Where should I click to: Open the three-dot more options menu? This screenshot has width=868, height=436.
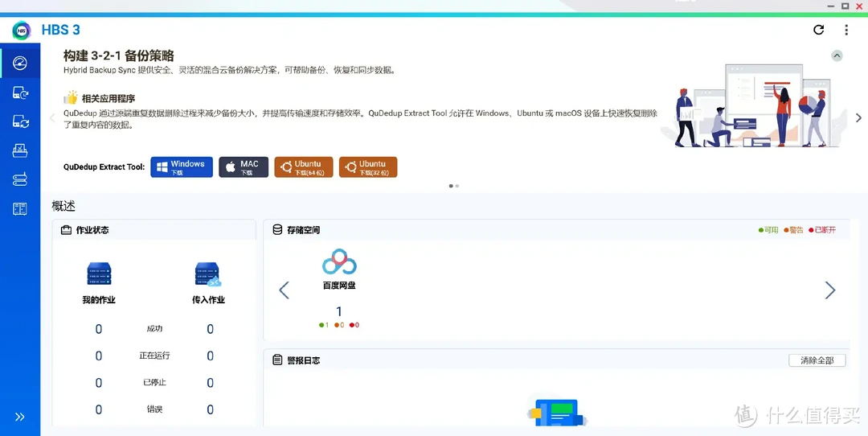point(846,30)
